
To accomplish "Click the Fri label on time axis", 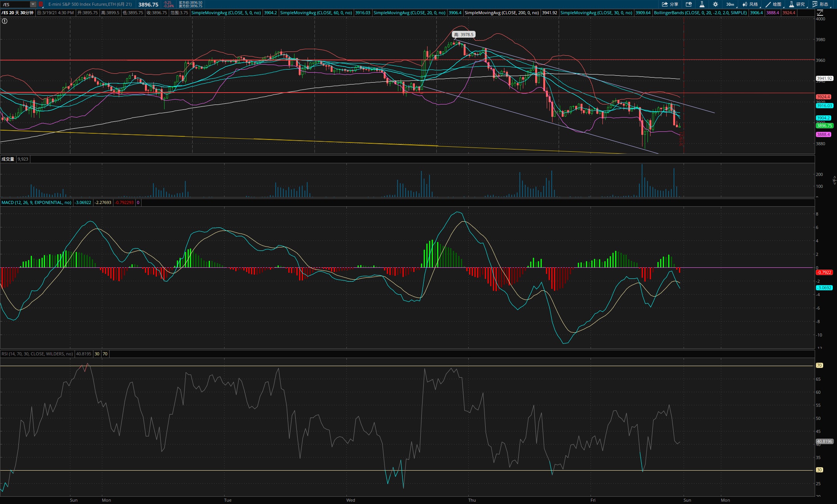I will [593, 500].
